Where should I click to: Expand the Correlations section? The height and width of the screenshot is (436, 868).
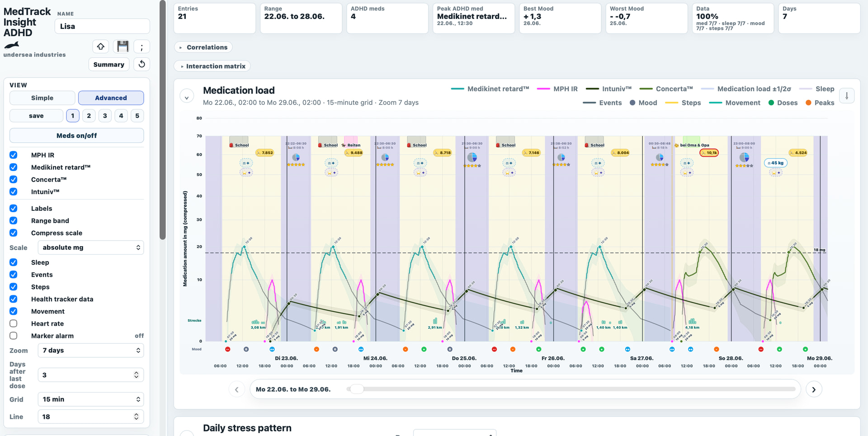click(203, 47)
